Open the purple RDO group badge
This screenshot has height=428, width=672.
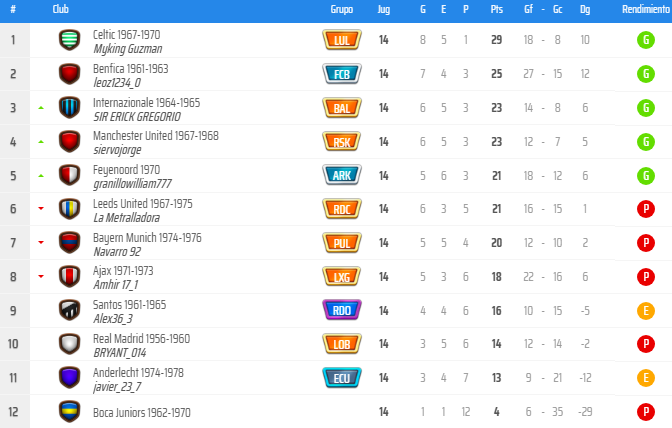(342, 310)
